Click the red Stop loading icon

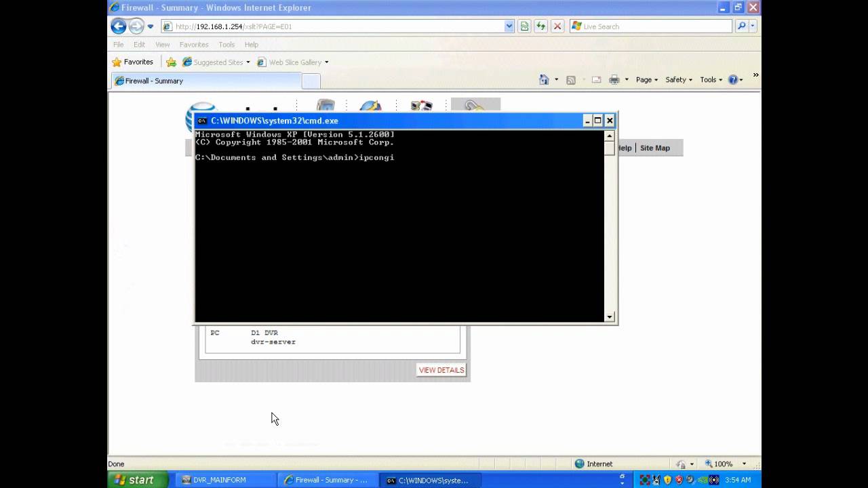(557, 26)
